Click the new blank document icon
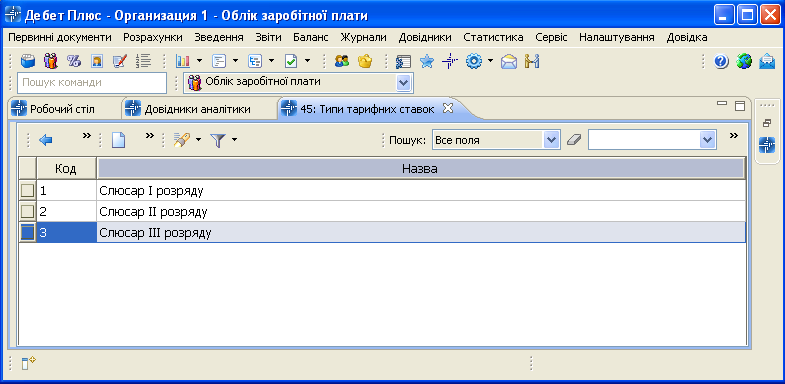 pyautogui.click(x=118, y=140)
